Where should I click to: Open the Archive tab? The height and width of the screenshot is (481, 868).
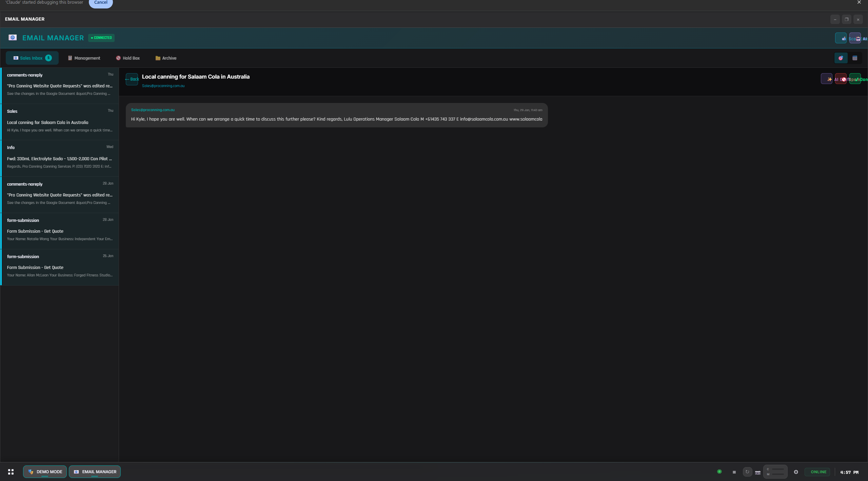click(x=166, y=58)
